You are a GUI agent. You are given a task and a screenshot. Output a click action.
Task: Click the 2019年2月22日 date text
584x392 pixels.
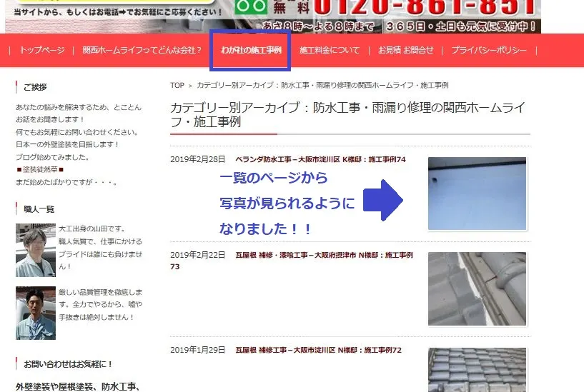[x=198, y=255]
